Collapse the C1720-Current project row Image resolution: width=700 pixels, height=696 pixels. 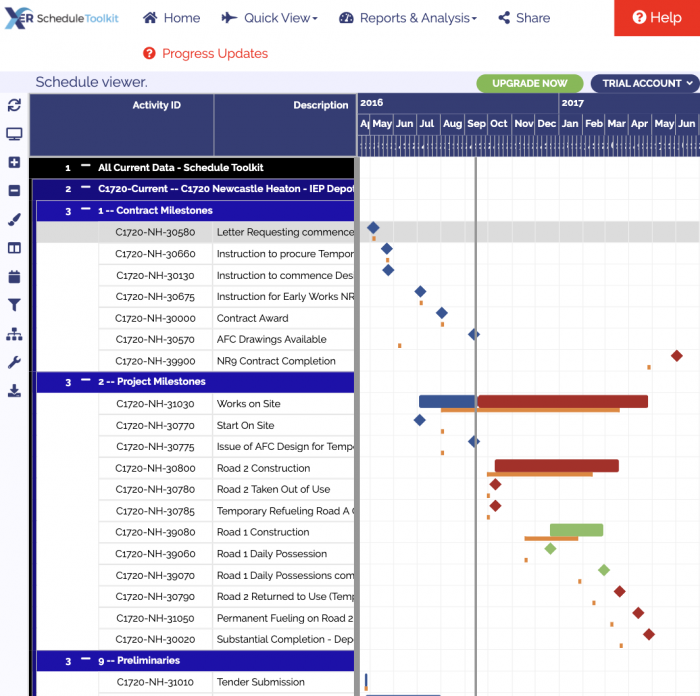click(x=86, y=187)
